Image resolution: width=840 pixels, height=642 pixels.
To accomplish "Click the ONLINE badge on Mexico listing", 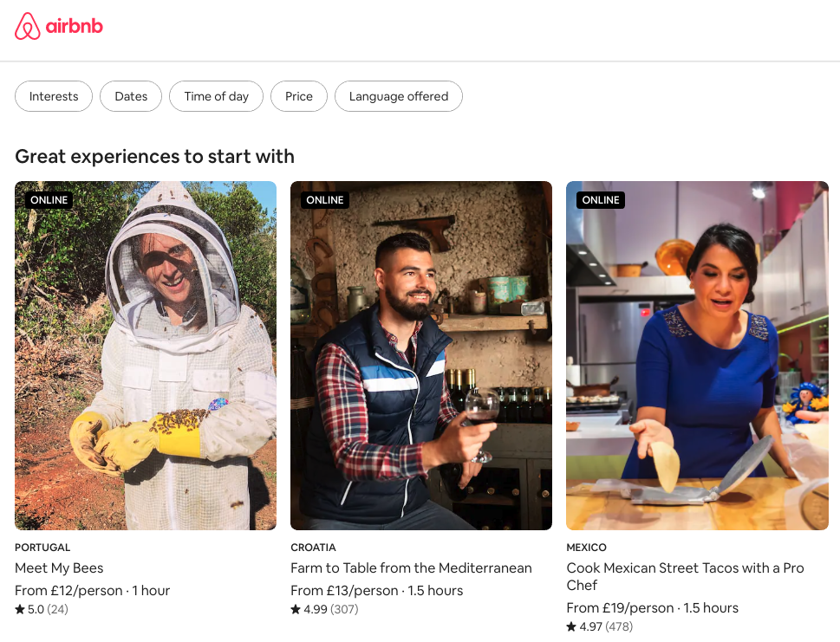I will [x=600, y=199].
